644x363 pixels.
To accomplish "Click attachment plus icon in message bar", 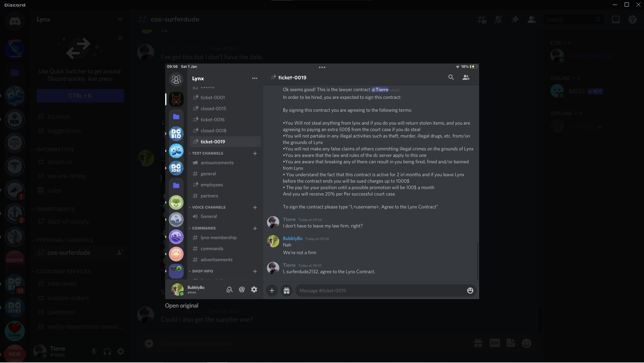I will click(149, 344).
